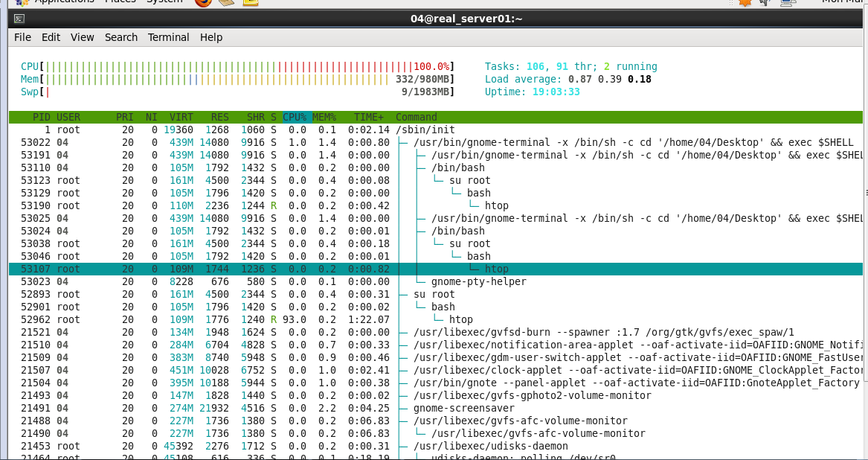Sort by the MEM% column header

tap(324, 117)
